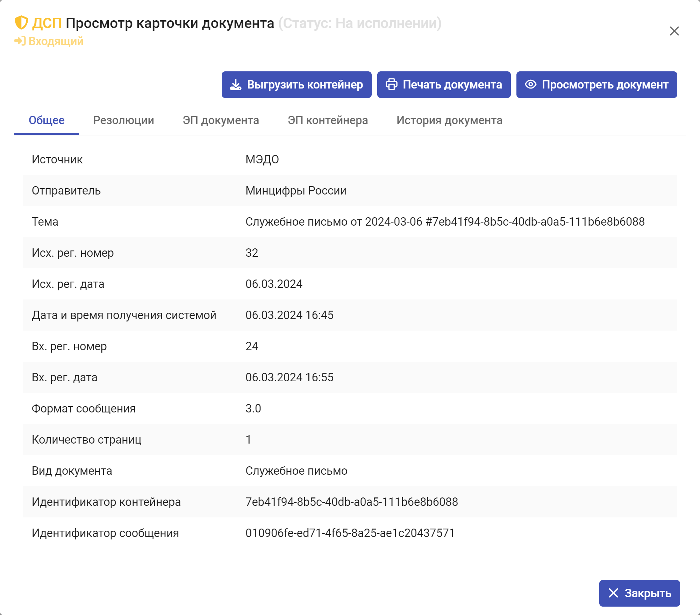This screenshot has width=700, height=615.
Task: Click the Количество страниц label
Action: (x=87, y=440)
